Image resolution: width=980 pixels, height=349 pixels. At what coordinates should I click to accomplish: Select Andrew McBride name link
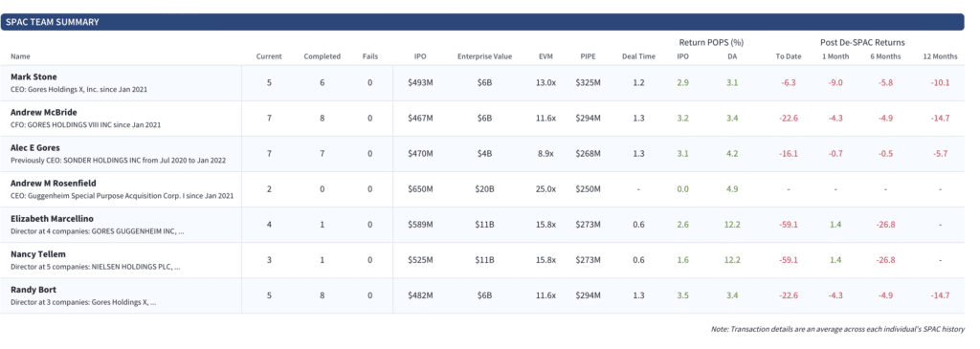42,113
